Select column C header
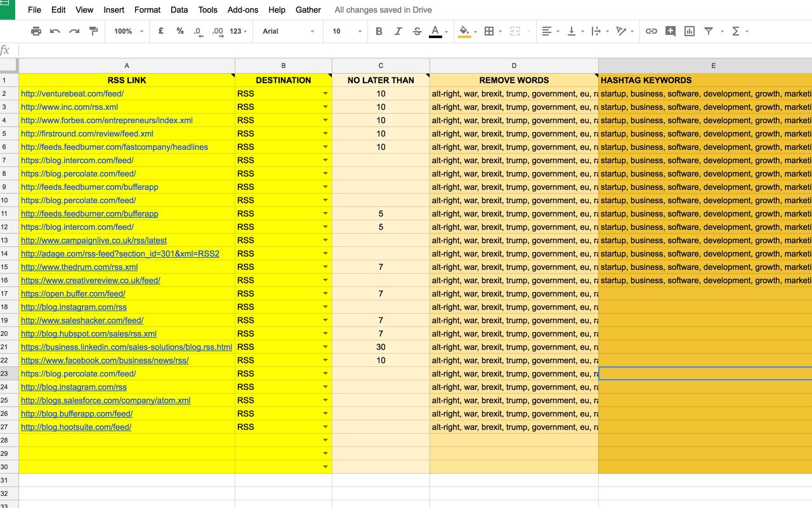 coord(381,65)
